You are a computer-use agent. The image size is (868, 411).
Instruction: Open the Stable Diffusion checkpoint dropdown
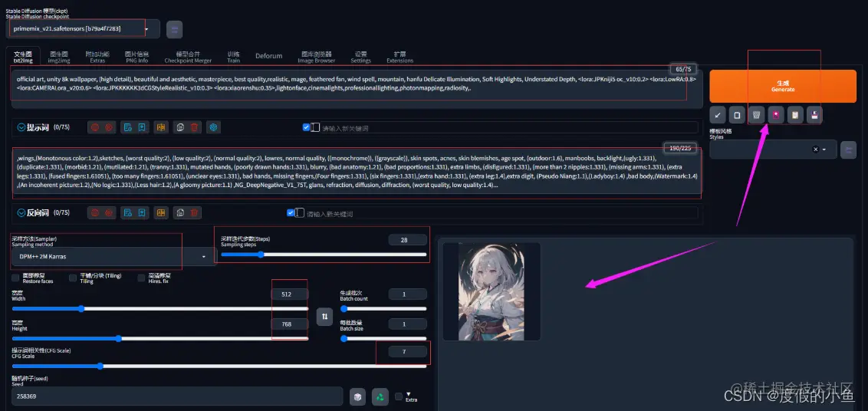click(x=83, y=28)
